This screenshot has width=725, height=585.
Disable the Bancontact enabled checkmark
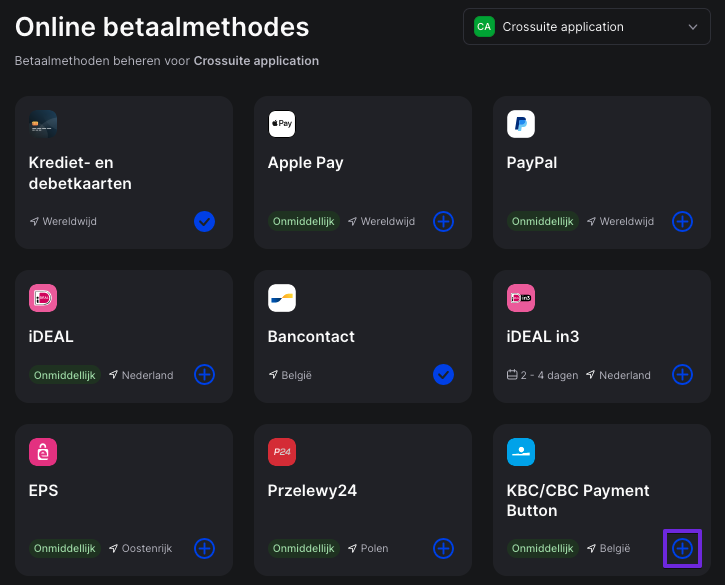(443, 375)
